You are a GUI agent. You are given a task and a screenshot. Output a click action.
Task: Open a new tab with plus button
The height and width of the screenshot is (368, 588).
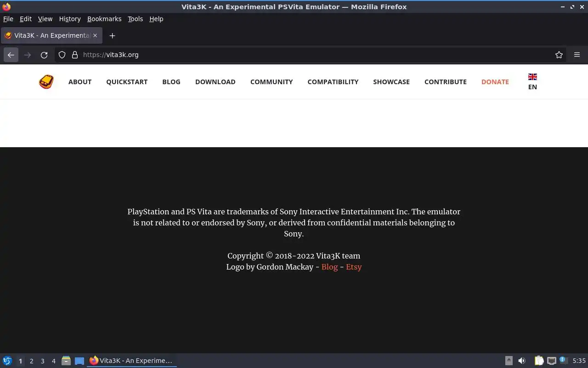pyautogui.click(x=112, y=35)
